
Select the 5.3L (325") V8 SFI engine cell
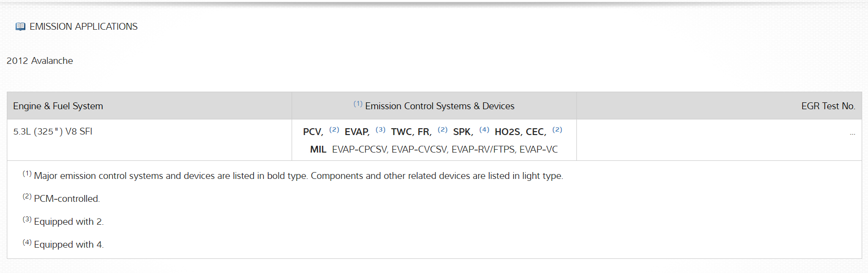[53, 132]
